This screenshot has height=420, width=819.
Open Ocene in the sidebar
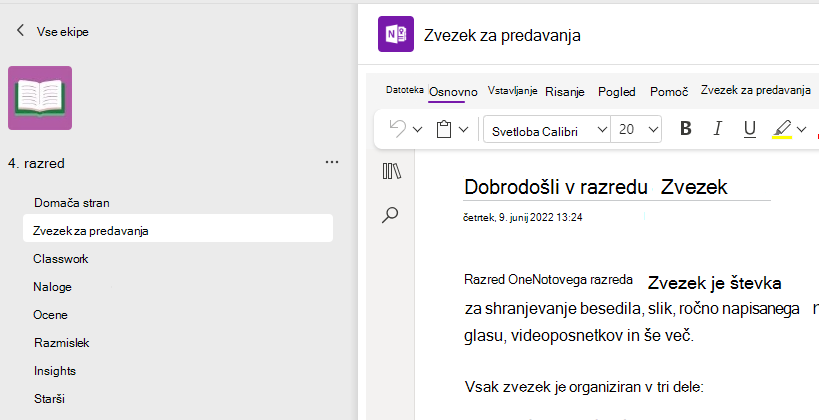point(50,314)
